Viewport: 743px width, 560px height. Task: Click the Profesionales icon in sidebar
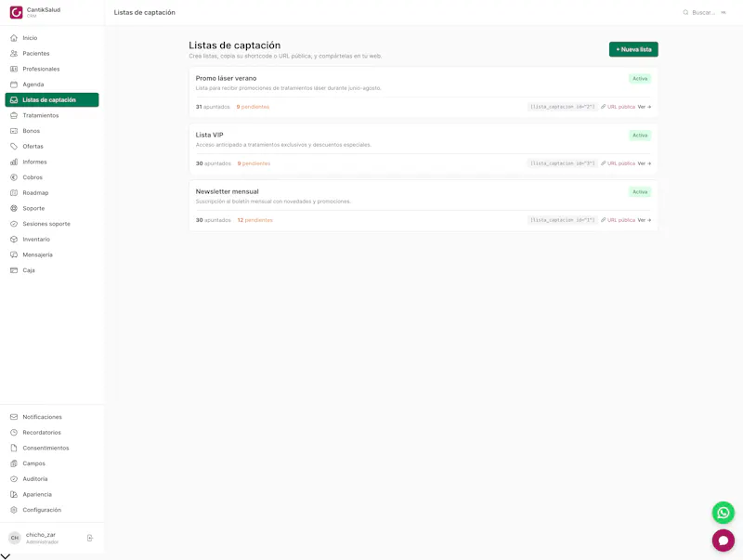point(14,69)
